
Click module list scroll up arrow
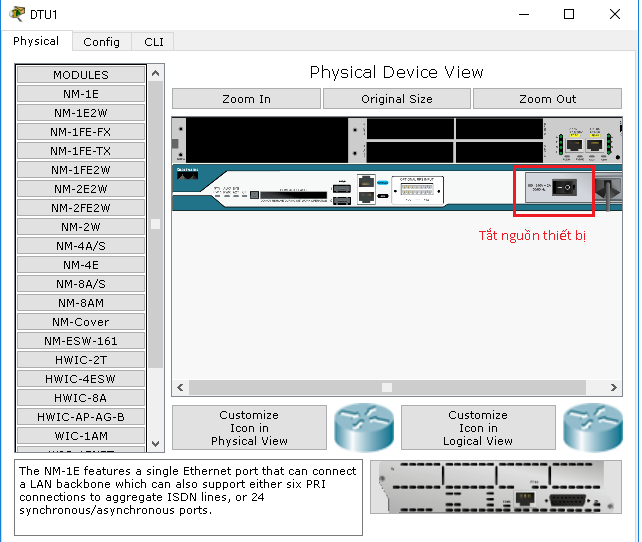click(155, 73)
